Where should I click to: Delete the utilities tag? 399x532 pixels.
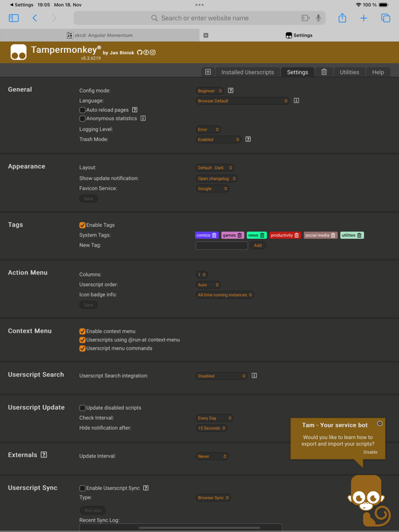[359, 235]
